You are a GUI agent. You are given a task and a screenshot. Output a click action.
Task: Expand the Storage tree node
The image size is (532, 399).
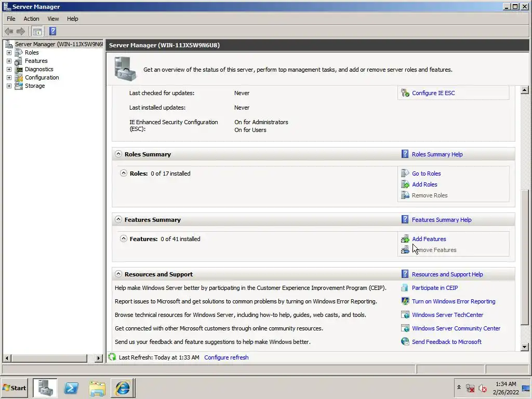[x=9, y=86]
